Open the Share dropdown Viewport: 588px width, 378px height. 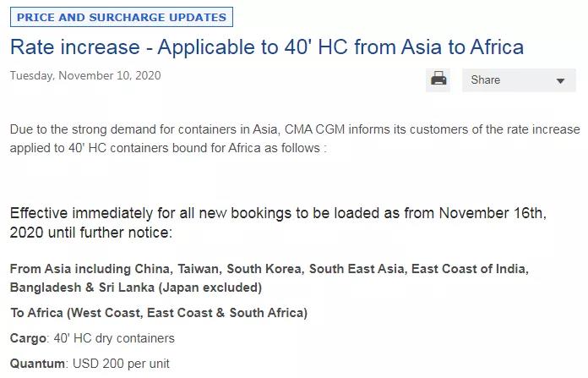coord(507,80)
